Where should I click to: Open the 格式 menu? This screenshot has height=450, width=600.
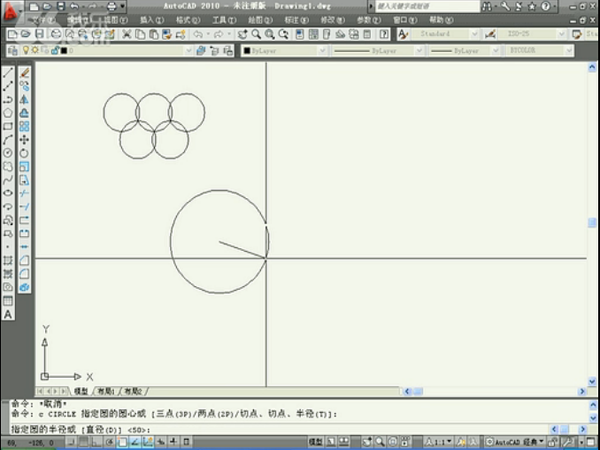[x=188, y=20]
